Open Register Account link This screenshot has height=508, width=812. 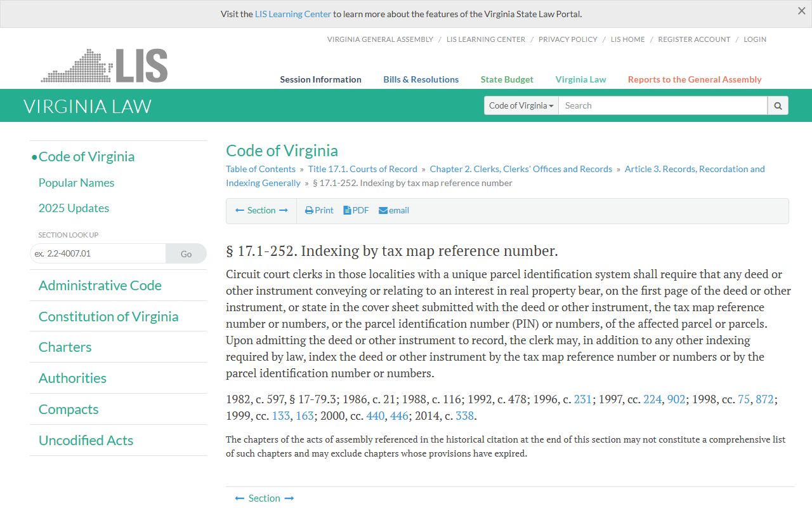(x=694, y=39)
